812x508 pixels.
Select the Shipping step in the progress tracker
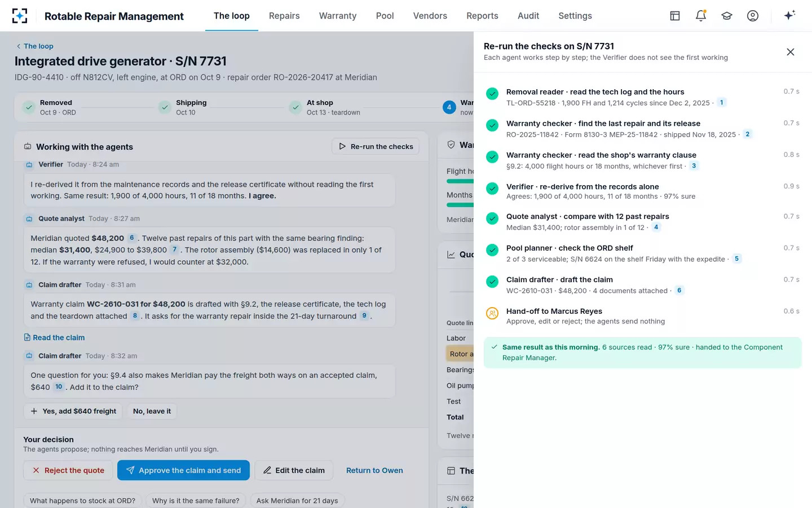pos(183,107)
